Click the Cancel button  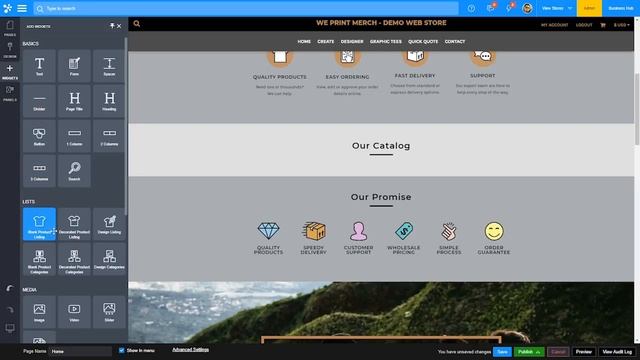558,352
